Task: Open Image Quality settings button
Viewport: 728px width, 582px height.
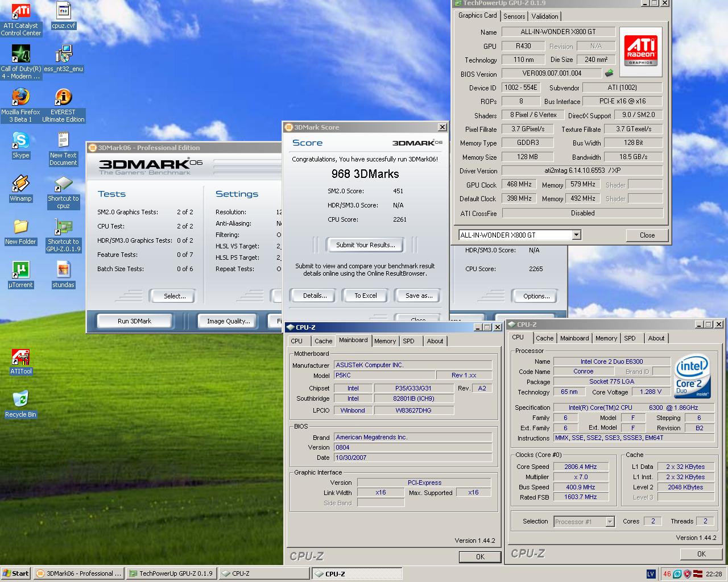Action: pyautogui.click(x=228, y=321)
